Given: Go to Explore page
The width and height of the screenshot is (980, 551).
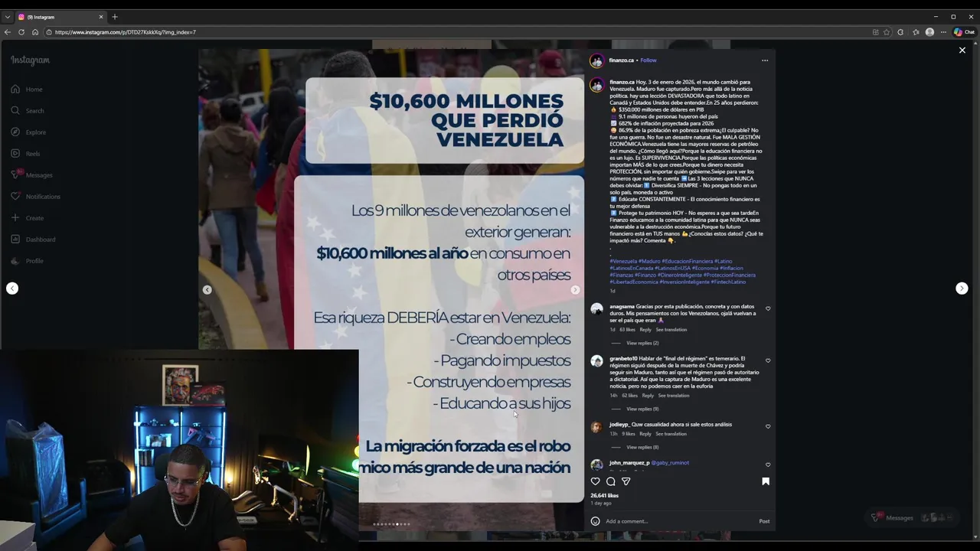Looking at the screenshot, I should [28, 132].
